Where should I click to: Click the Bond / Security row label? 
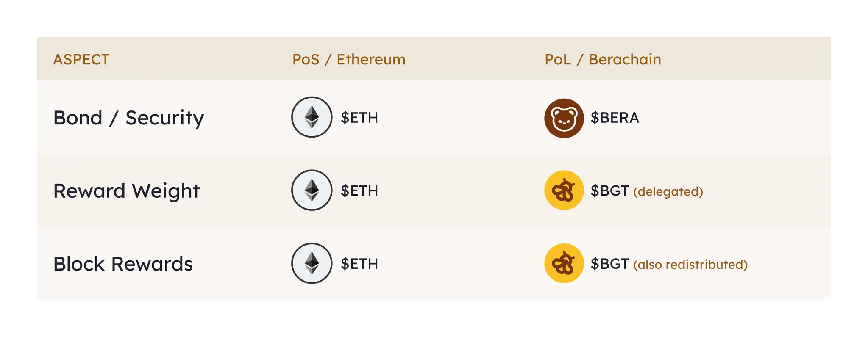[x=128, y=118]
